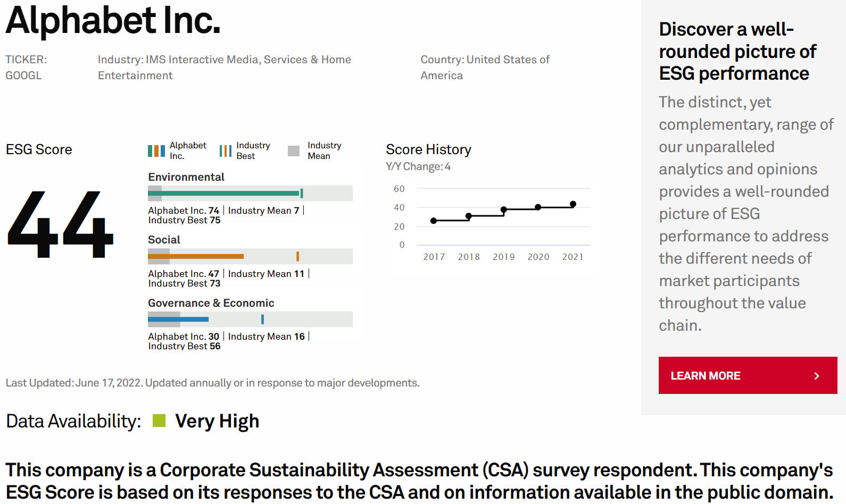
Task: Click the Industry Best legend marker icon
Action: [226, 151]
